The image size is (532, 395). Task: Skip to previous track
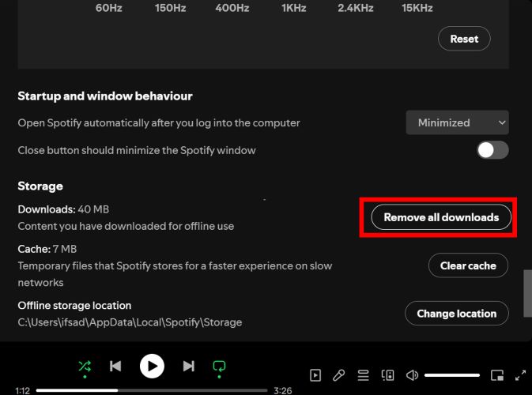(115, 367)
